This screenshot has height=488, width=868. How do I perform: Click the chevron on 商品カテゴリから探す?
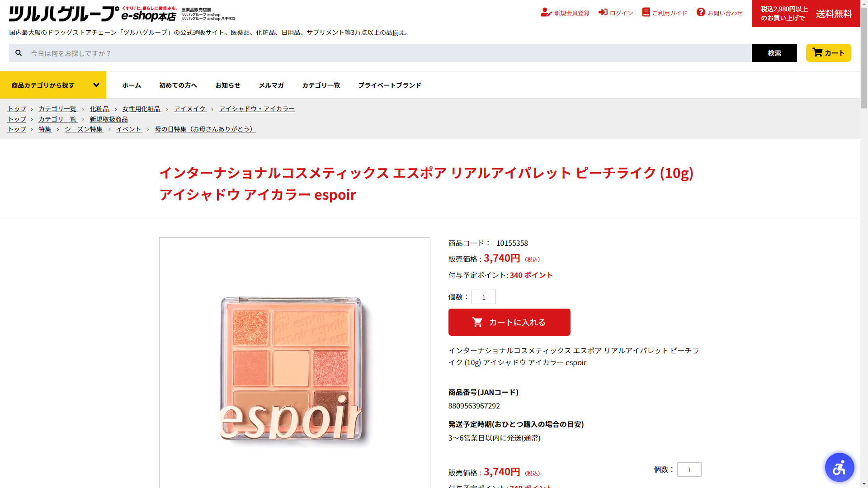(x=96, y=85)
